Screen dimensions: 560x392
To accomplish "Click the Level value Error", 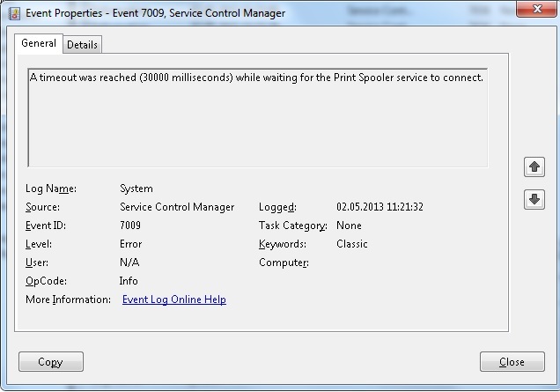I will pos(130,244).
